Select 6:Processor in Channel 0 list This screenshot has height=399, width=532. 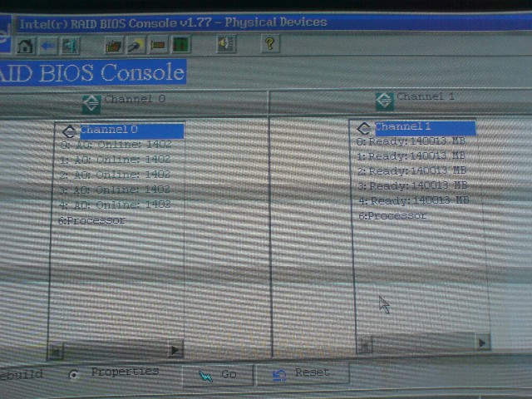(91, 221)
